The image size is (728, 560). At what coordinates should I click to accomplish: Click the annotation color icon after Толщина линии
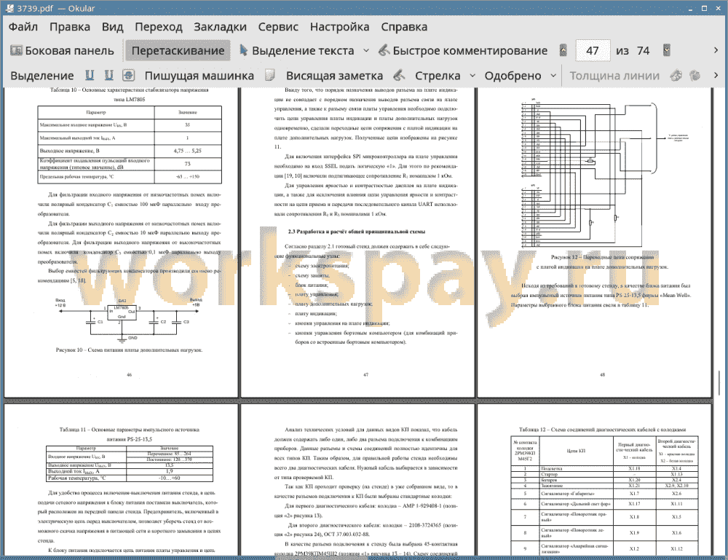click(x=676, y=75)
